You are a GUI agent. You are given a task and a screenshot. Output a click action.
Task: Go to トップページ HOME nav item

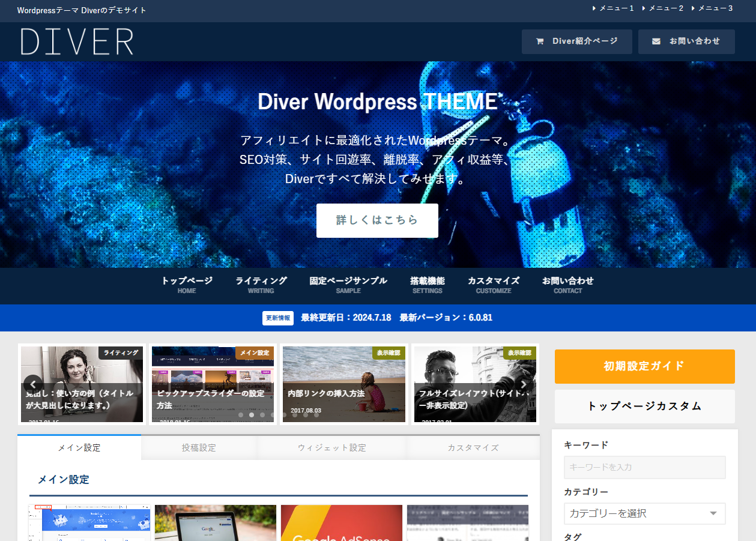point(187,285)
